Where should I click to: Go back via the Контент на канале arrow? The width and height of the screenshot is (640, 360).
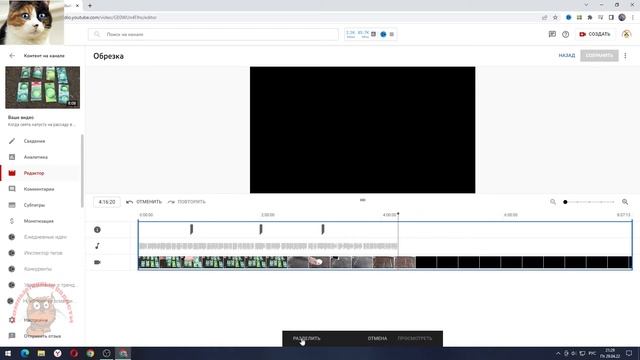[12, 56]
